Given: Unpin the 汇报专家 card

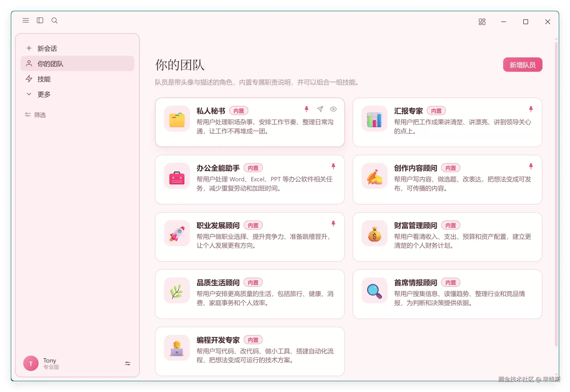Looking at the screenshot, I should 531,109.
